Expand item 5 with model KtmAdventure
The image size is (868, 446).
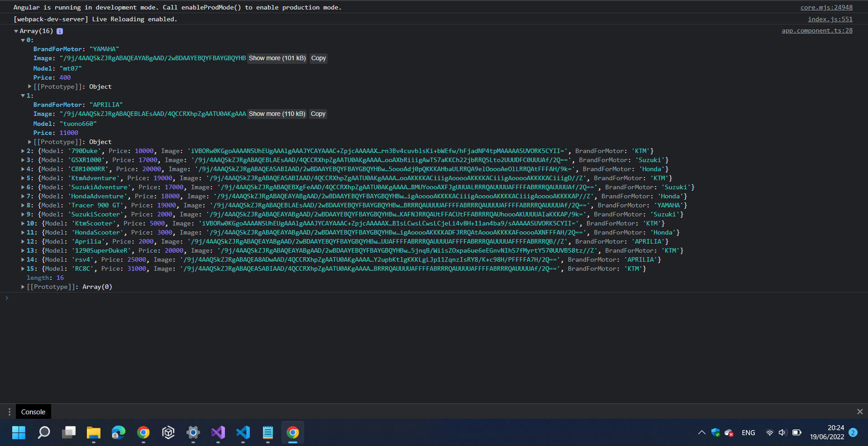coord(23,178)
